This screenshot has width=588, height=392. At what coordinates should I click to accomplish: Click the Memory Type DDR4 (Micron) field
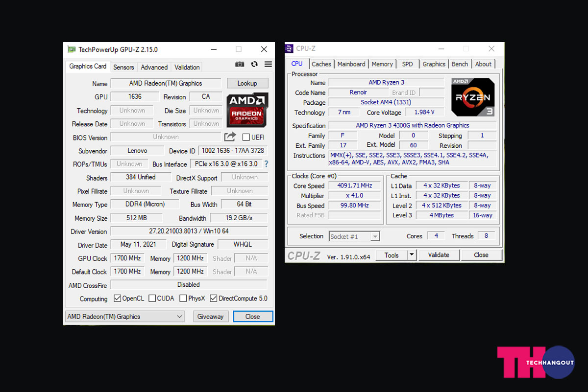(146, 204)
